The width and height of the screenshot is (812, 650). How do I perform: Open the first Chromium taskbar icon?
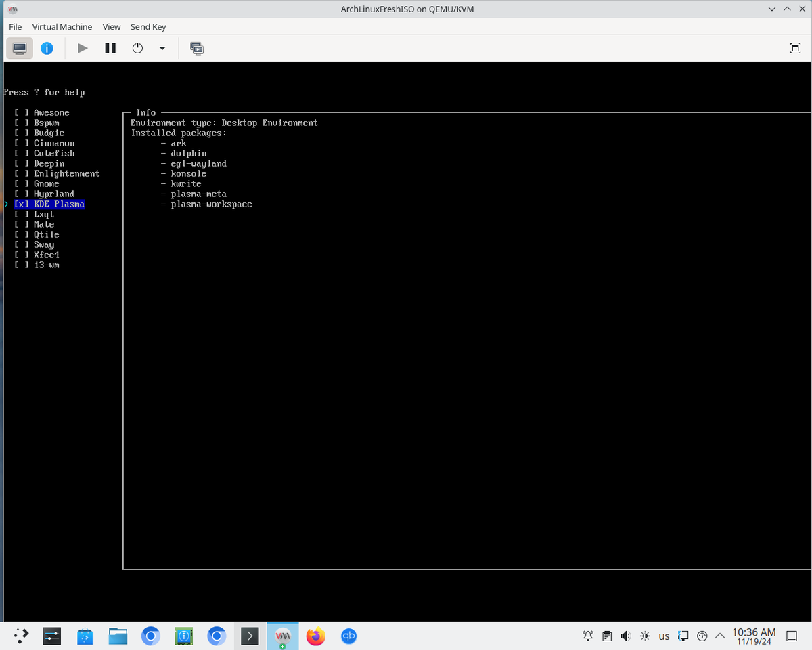pos(150,636)
